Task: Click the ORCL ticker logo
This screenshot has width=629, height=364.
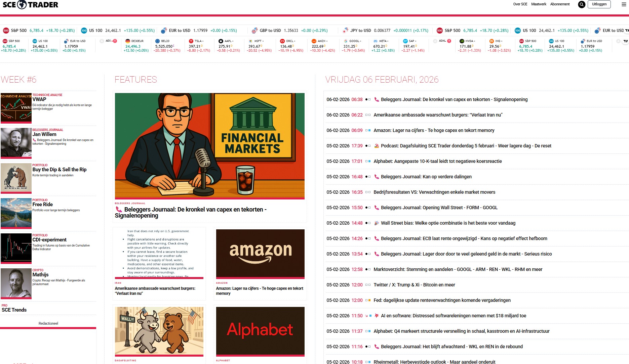Action: click(x=282, y=41)
